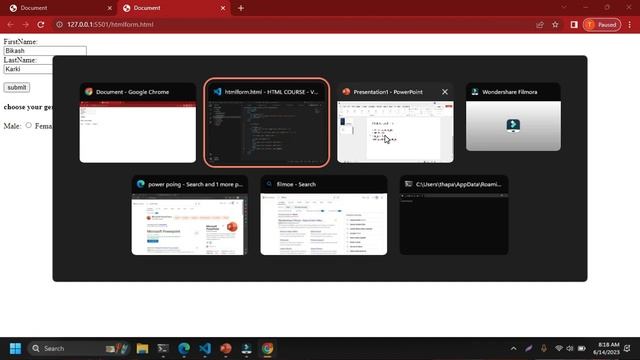The width and height of the screenshot is (640, 360).
Task: Switch to the C:\Users terminal window thumbnail
Action: click(454, 216)
